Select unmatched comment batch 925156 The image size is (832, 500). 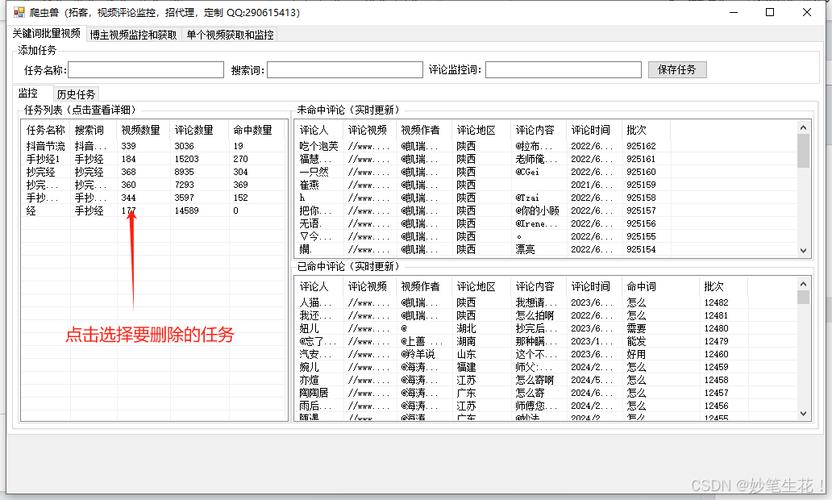pos(545,223)
